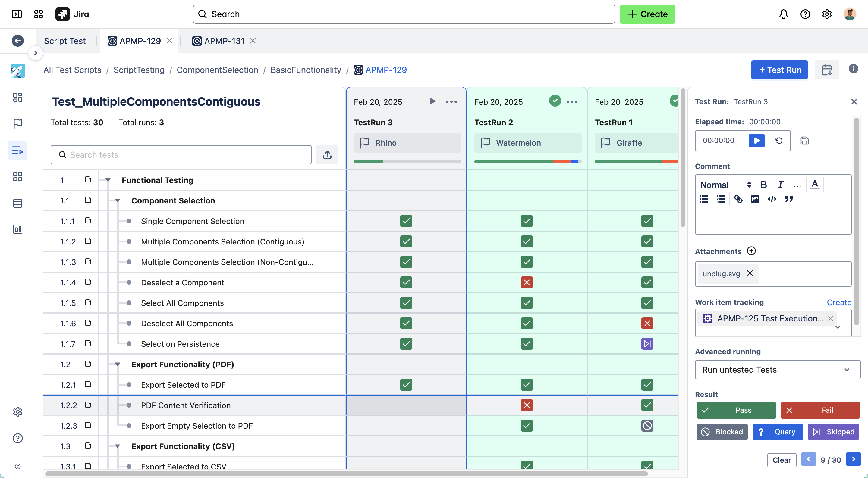Save the elapsed time
This screenshot has height=478, width=868.
[805, 140]
